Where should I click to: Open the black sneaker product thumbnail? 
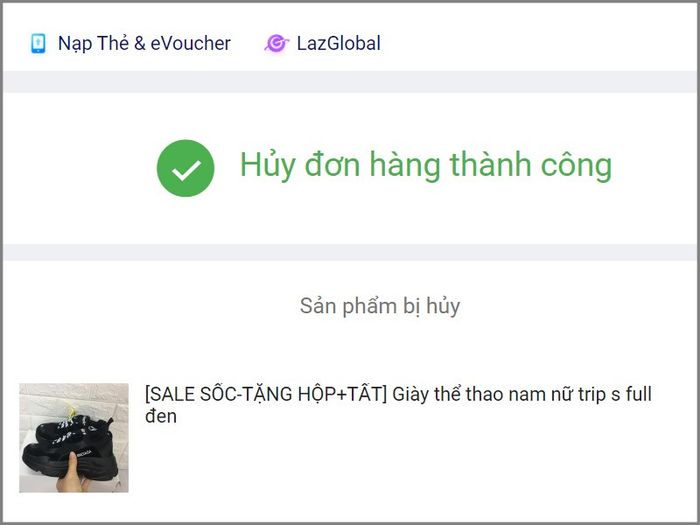[74, 438]
